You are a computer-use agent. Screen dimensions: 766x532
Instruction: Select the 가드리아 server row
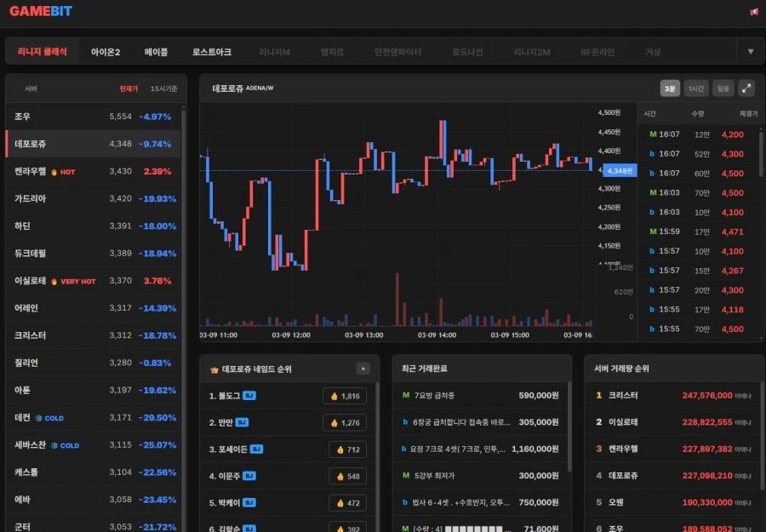pos(93,198)
